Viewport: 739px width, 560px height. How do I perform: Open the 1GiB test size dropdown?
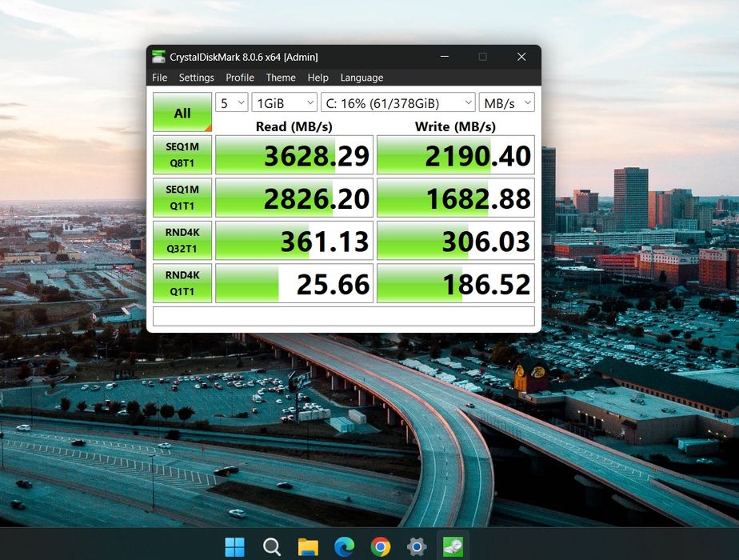[x=284, y=103]
